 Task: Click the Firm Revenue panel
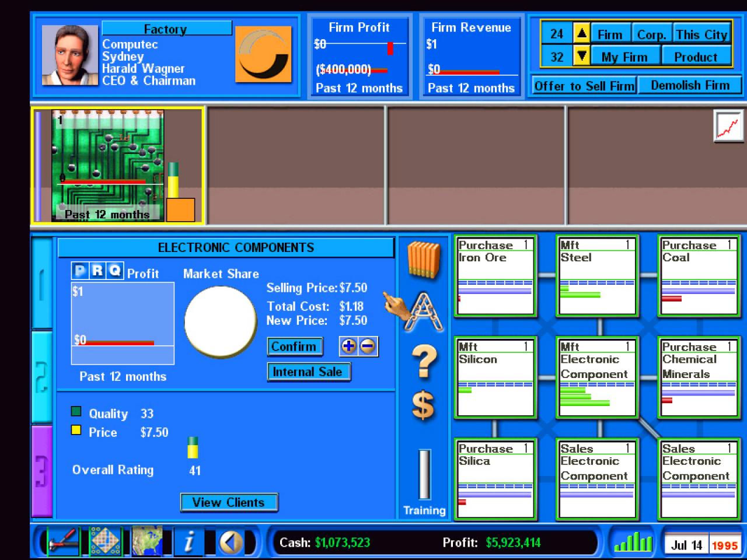471,57
